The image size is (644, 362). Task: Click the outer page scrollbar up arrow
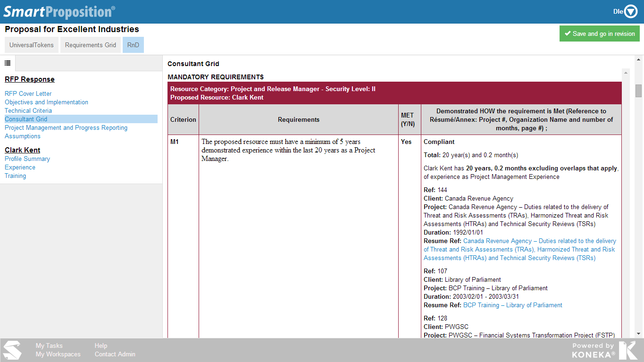[638, 60]
